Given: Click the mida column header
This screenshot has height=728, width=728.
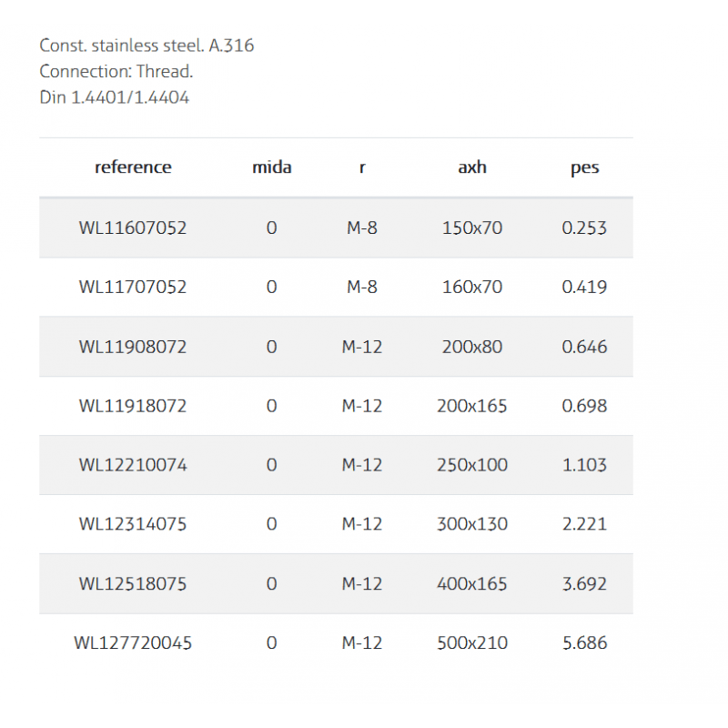Looking at the screenshot, I should [x=271, y=167].
